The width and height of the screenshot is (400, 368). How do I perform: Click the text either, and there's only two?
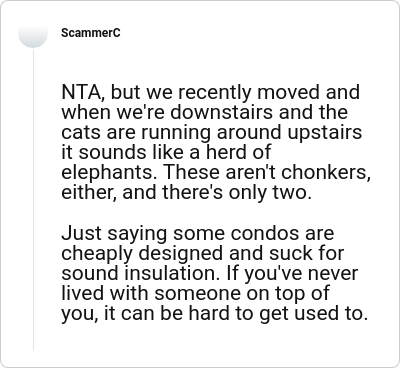point(186,192)
